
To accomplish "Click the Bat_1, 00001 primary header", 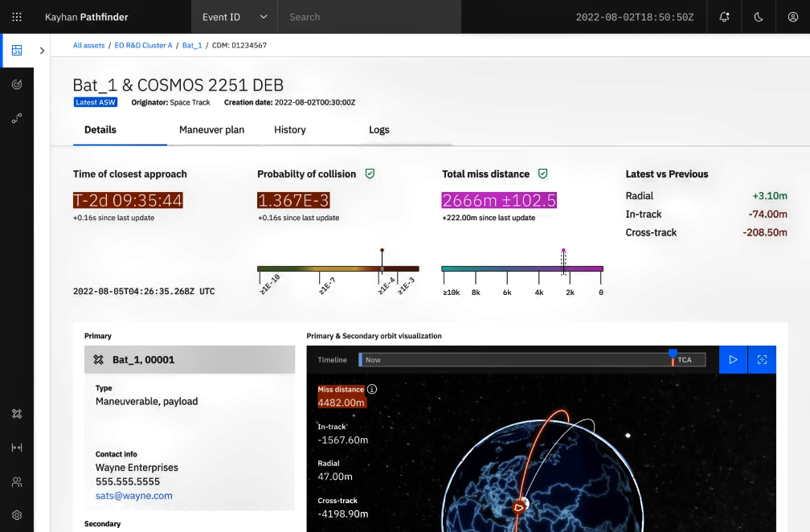I will click(190, 359).
